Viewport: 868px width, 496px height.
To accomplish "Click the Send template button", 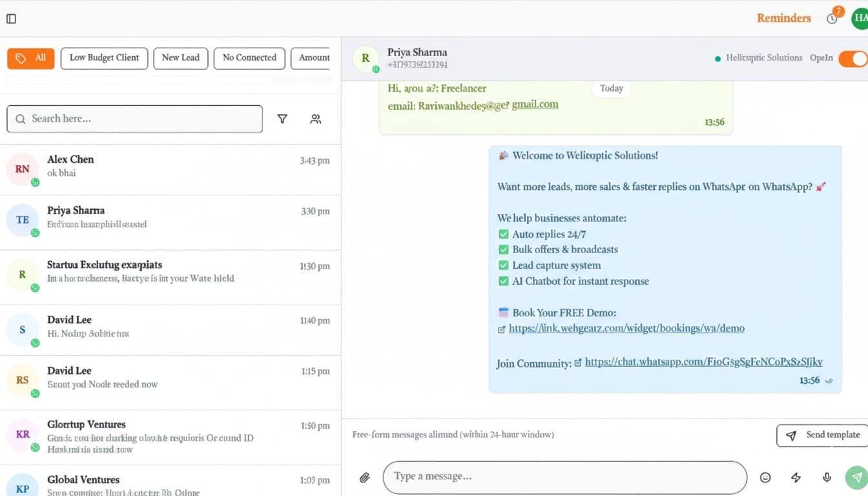I will pos(822,435).
